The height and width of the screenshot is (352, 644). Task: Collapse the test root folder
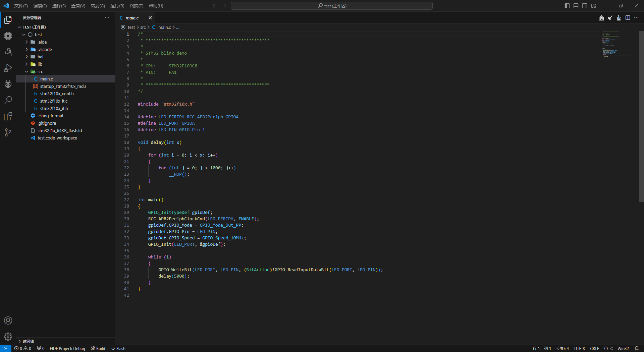pos(65,35)
